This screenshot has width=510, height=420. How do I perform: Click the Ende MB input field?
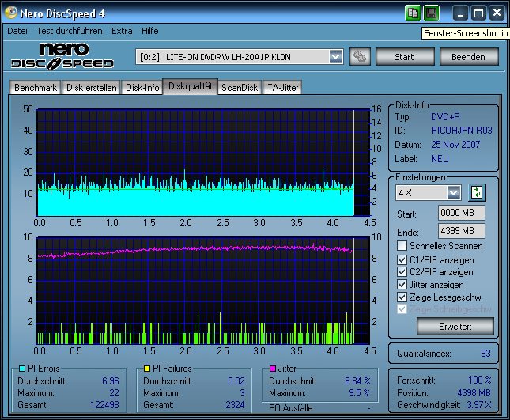pyautogui.click(x=461, y=231)
